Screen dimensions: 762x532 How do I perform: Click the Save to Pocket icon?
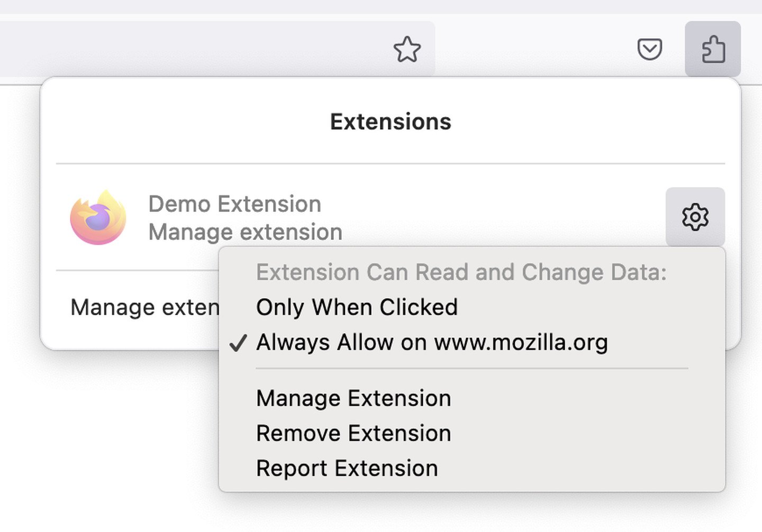[650, 50]
